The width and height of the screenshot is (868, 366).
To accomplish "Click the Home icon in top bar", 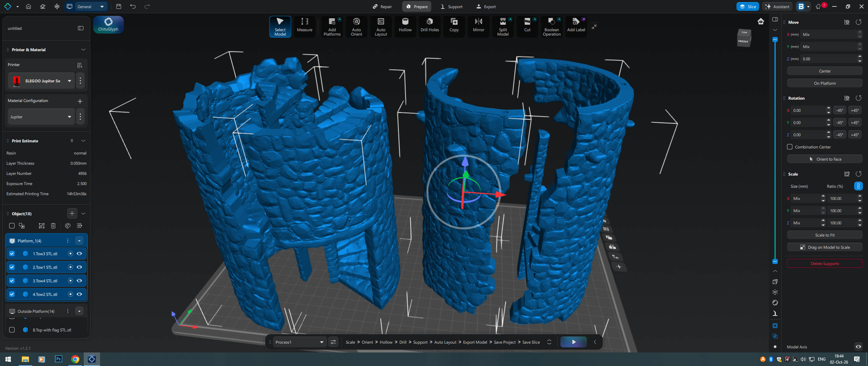I will pos(28,6).
